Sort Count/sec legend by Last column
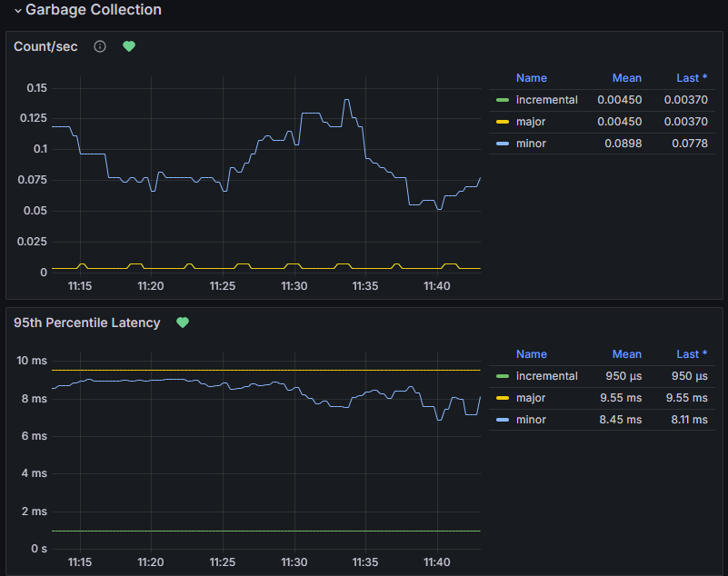Viewport: 728px width, 576px height. (691, 78)
